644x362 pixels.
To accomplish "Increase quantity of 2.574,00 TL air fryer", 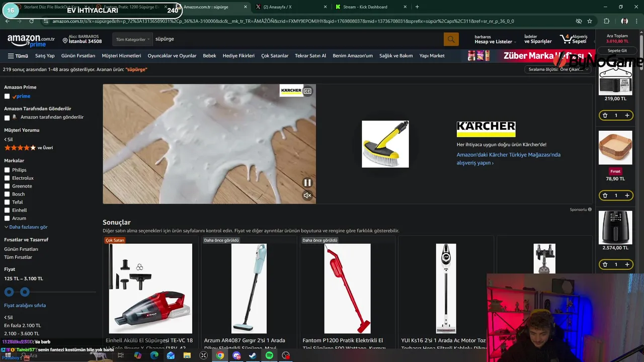I will tap(627, 264).
